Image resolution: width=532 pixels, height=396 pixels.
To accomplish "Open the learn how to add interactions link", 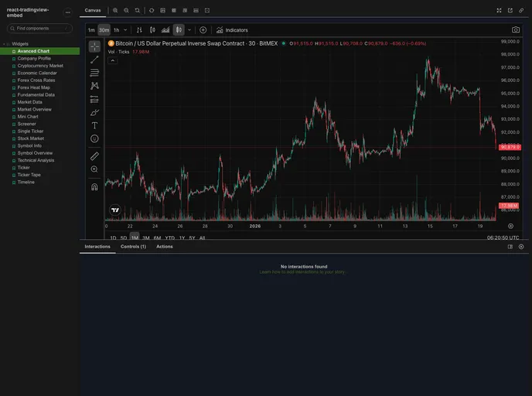I will click(x=302, y=272).
